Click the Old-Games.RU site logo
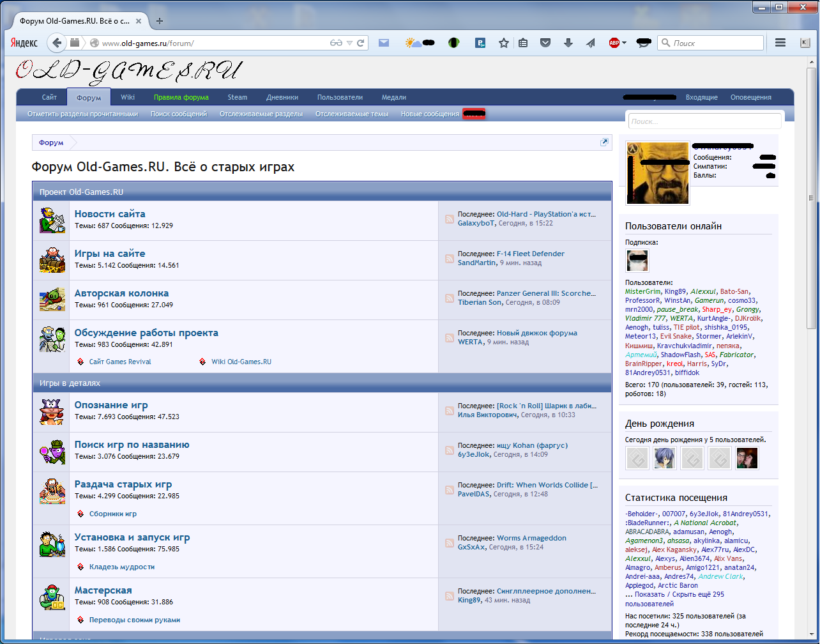Screen dimensions: 820x644 130,72
